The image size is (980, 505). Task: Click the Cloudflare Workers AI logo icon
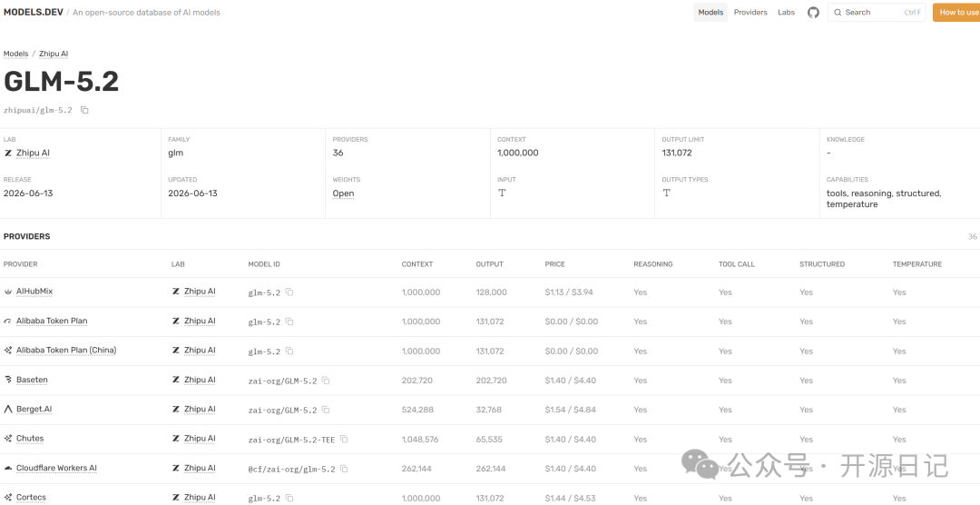coord(8,468)
